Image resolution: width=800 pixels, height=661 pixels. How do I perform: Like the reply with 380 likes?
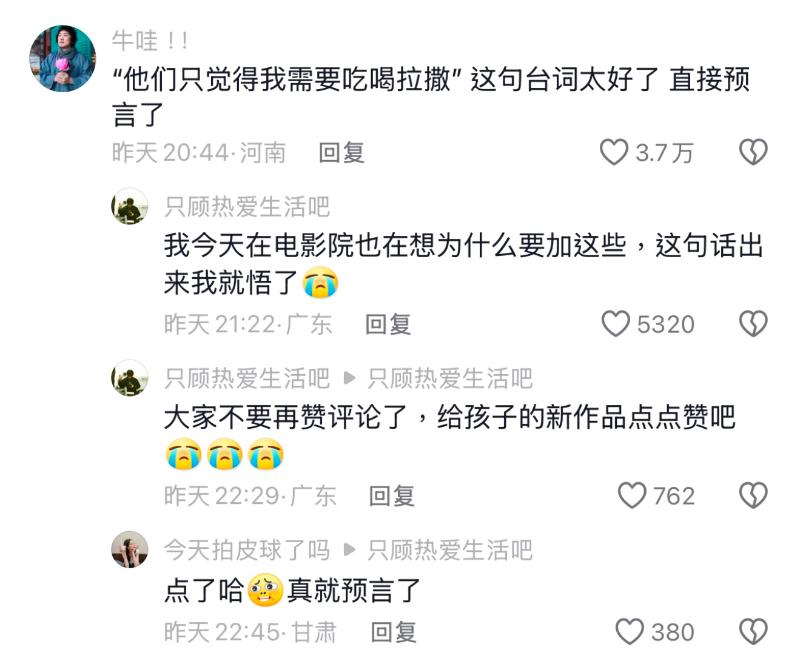pyautogui.click(x=630, y=631)
